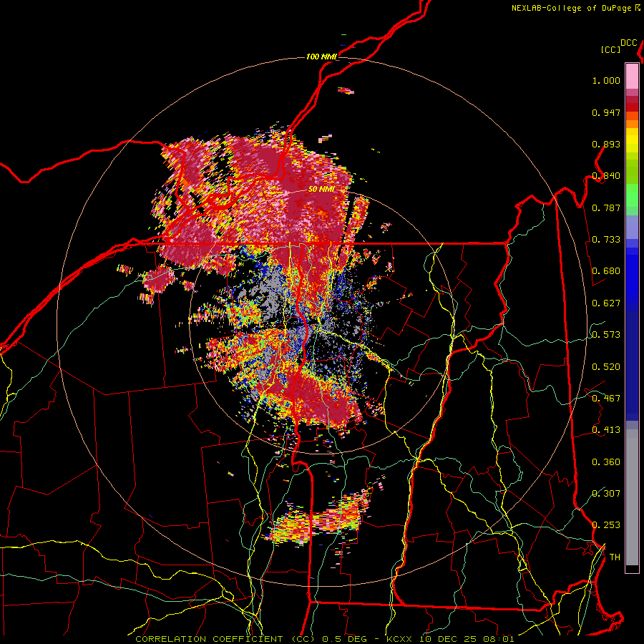Click the 0.627 scale value
Image resolution: width=644 pixels, height=644 pixels.
click(606, 303)
